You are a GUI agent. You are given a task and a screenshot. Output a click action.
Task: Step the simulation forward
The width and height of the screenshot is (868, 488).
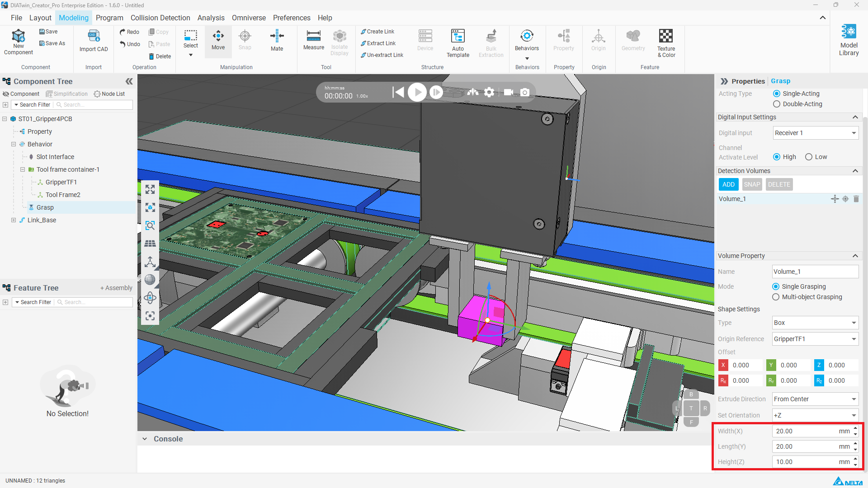point(436,92)
